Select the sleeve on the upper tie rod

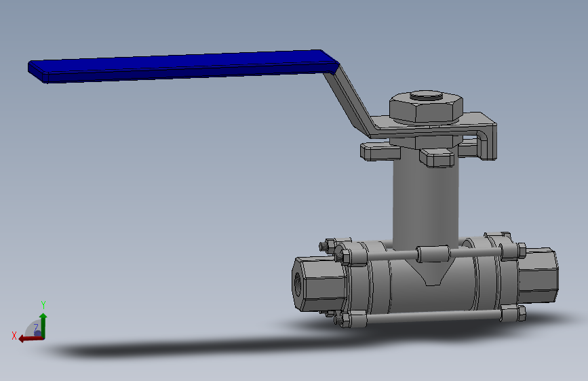coord(433,254)
